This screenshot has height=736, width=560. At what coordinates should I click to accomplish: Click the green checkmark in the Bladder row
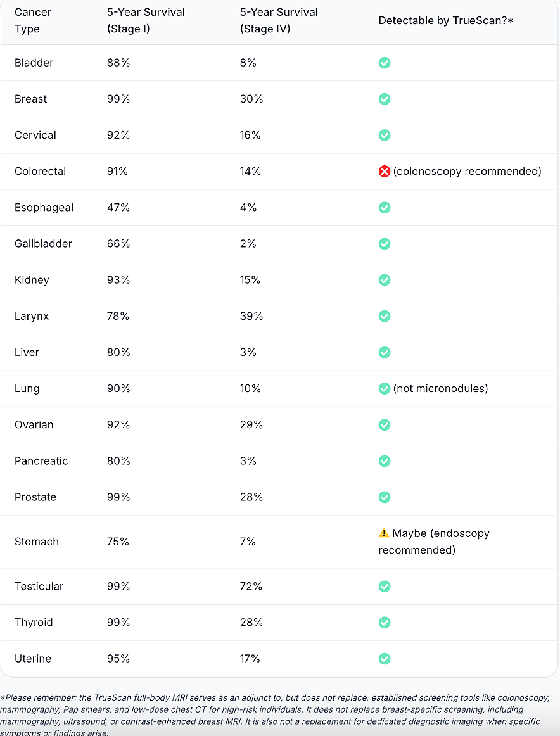(x=385, y=63)
